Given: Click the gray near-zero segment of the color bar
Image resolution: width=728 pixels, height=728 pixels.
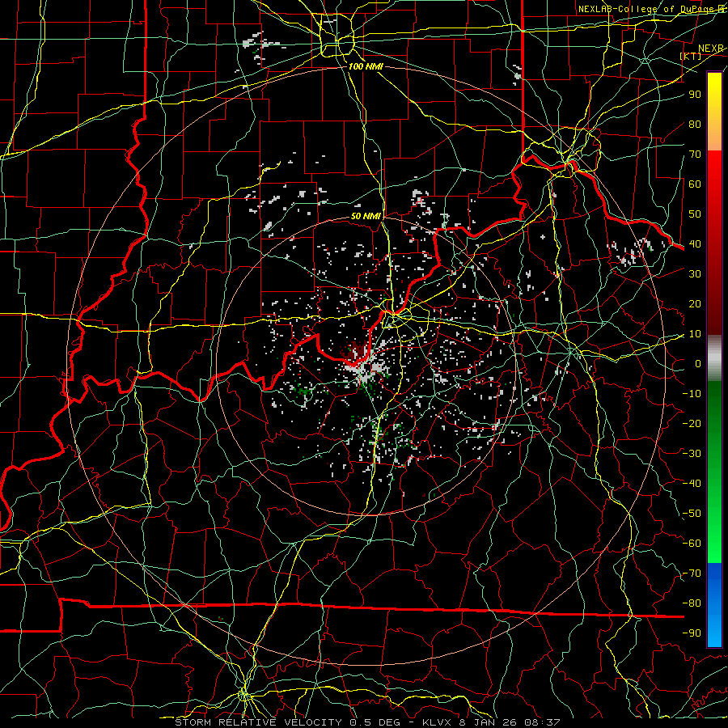Looking at the screenshot, I should pyautogui.click(x=714, y=358).
